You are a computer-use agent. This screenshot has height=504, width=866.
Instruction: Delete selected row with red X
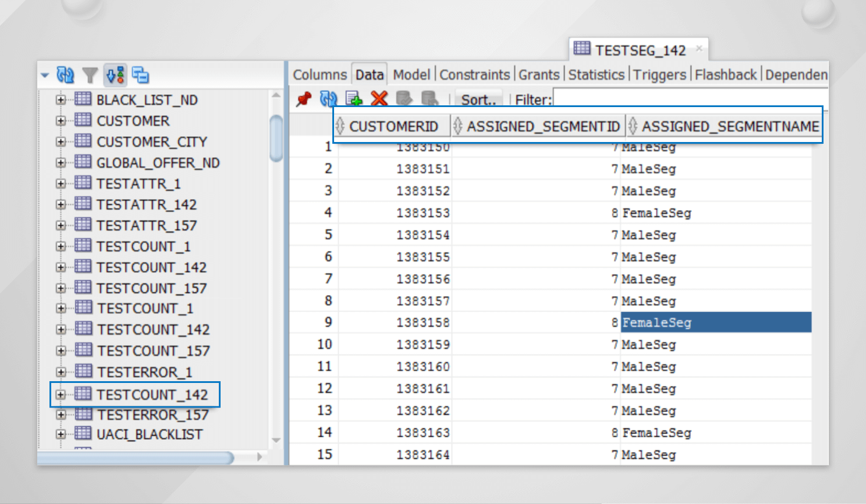point(379,99)
